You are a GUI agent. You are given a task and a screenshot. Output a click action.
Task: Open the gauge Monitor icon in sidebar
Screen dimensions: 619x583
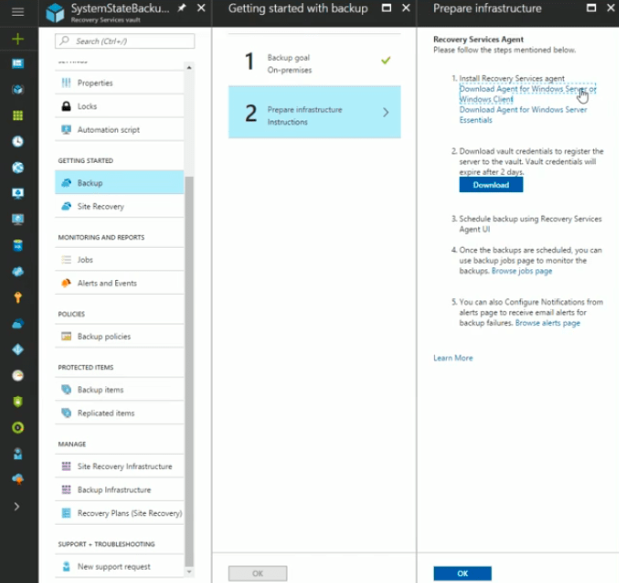18,375
